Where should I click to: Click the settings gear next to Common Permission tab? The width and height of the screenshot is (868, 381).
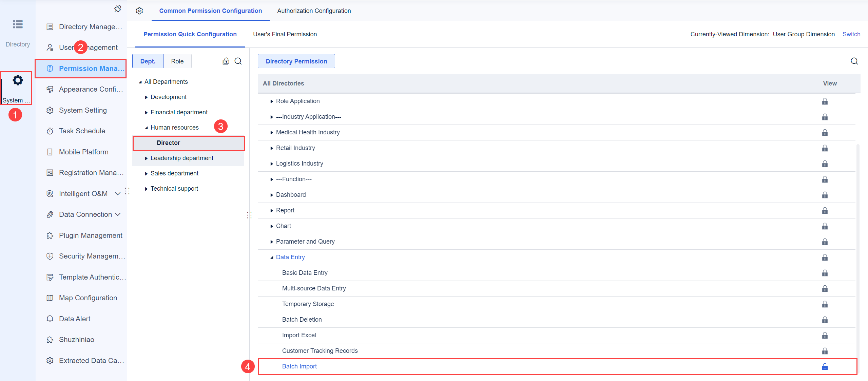pyautogui.click(x=139, y=11)
